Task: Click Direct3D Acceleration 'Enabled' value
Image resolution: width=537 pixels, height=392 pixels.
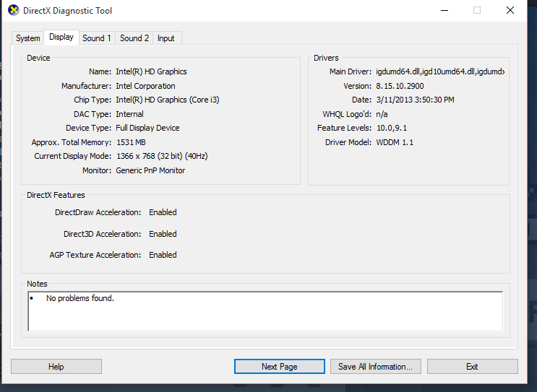Action: 163,234
